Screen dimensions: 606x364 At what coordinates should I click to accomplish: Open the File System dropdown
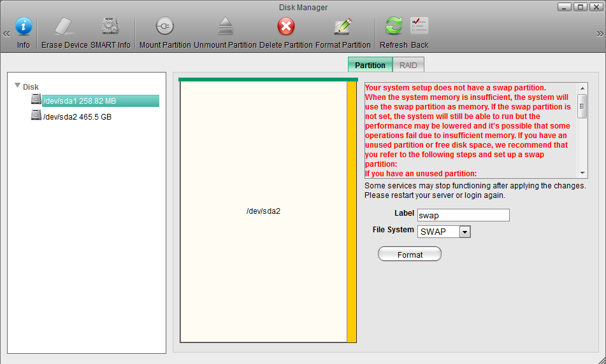[465, 232]
